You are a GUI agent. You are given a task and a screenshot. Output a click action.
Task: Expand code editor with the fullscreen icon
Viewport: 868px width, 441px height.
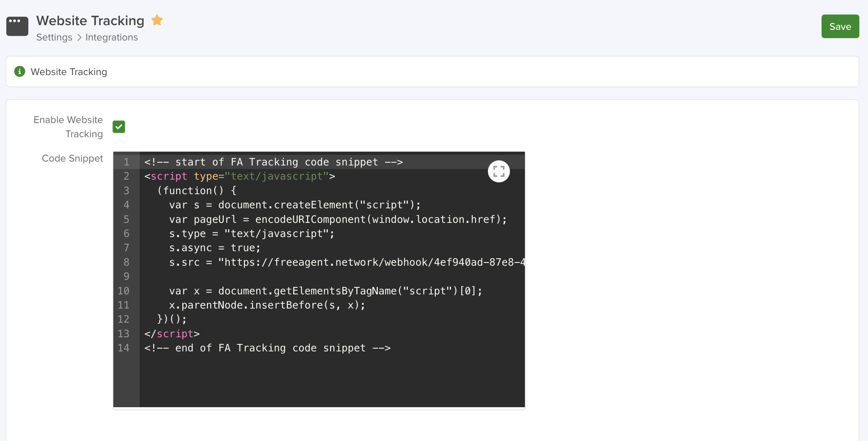click(x=499, y=171)
